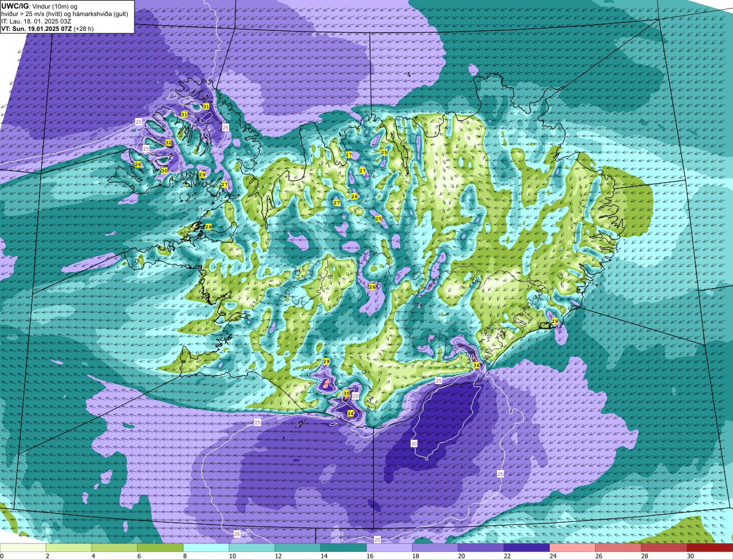
Task: Click the "IT: Lau. 18. 01. 2025 03Z" line
Action: pos(37,21)
